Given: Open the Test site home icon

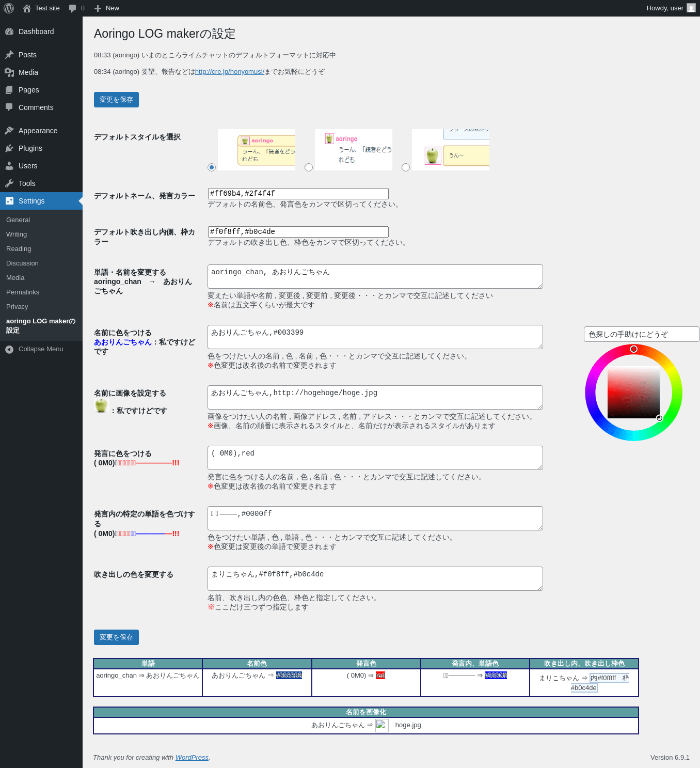Looking at the screenshot, I should coord(27,8).
